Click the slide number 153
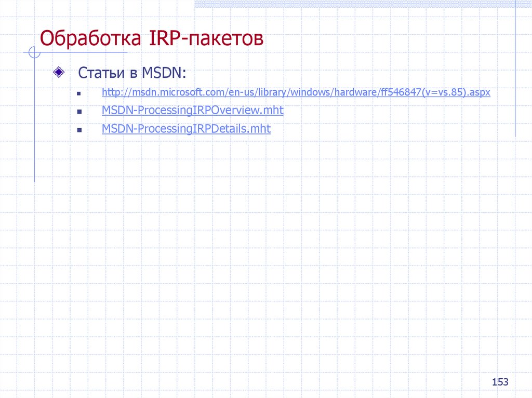532x398 pixels. tap(500, 382)
